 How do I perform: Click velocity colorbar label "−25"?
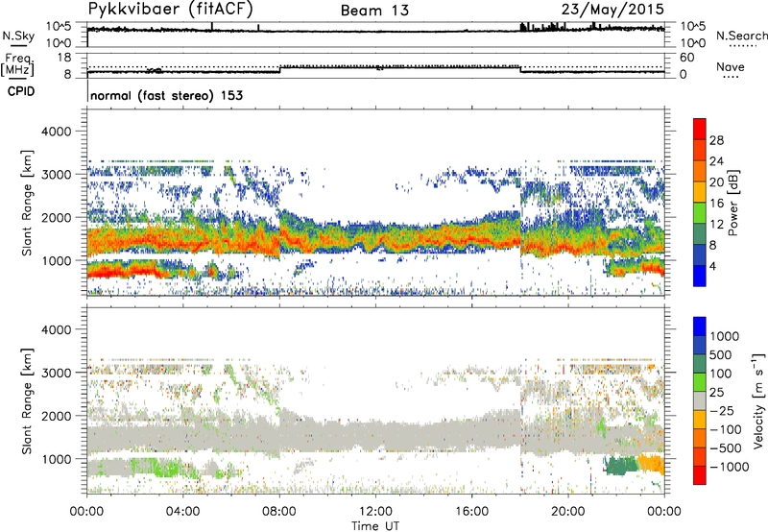[x=722, y=411]
